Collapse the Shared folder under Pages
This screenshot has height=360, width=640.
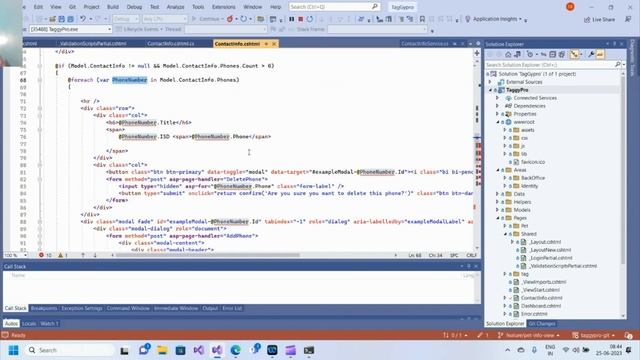(x=505, y=234)
